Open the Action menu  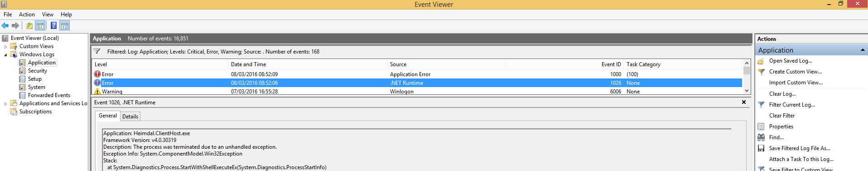tap(27, 15)
